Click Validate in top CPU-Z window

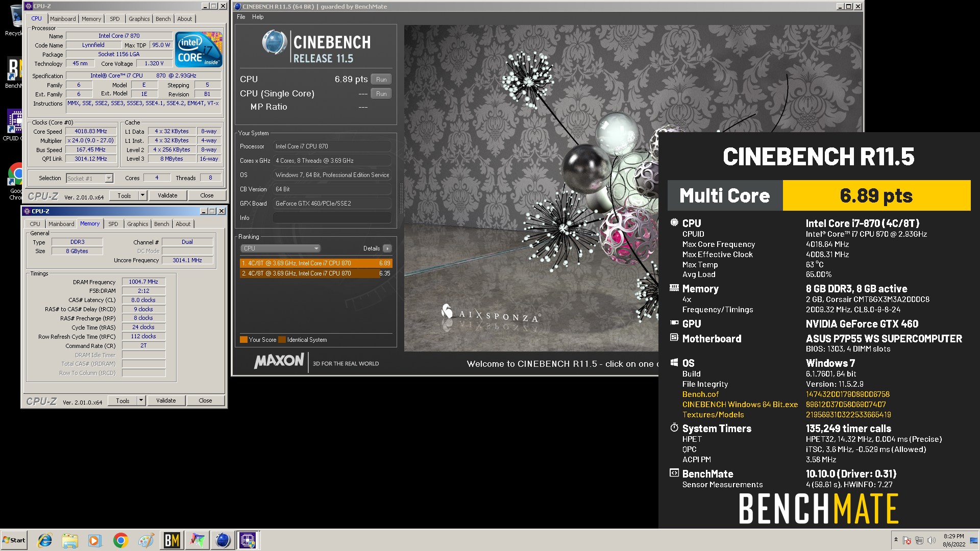tap(167, 195)
